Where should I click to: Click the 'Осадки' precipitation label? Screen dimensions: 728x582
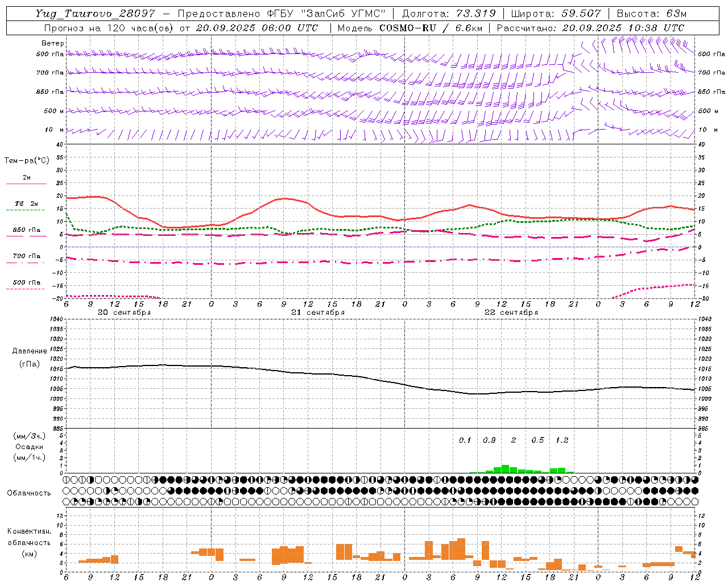click(30, 447)
